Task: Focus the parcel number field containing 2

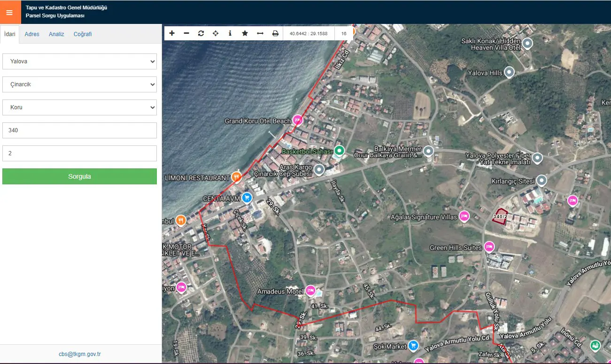Action: tap(79, 153)
